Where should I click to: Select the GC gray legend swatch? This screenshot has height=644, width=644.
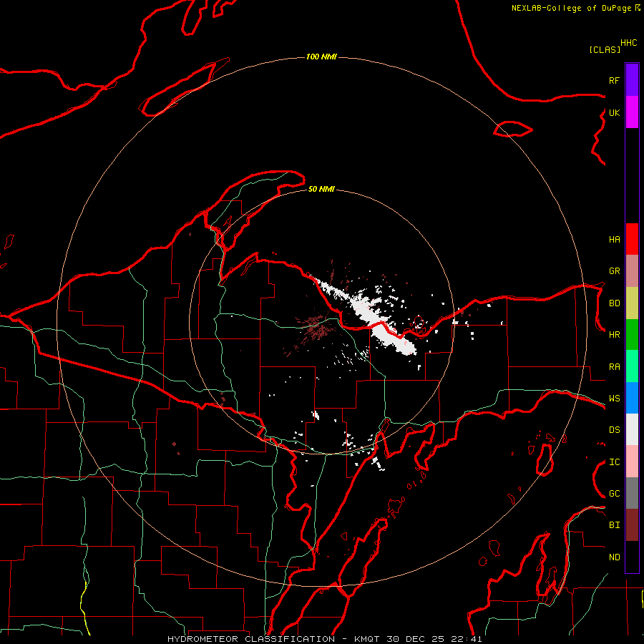(x=632, y=493)
